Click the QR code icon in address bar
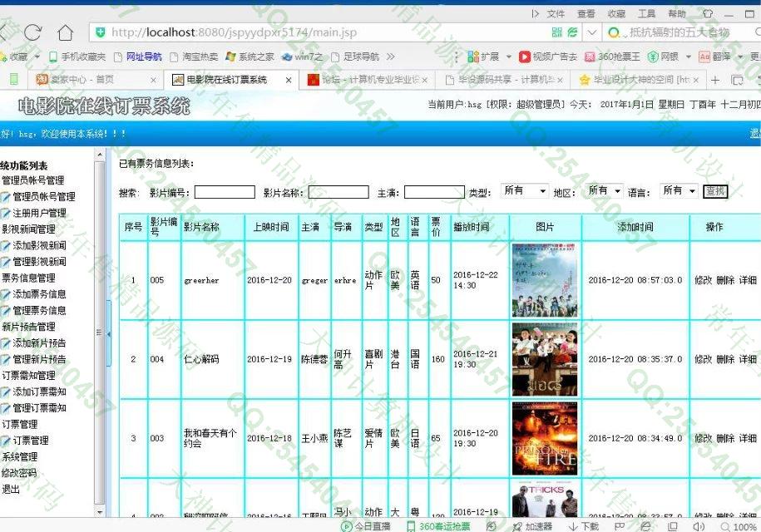 click(x=557, y=32)
